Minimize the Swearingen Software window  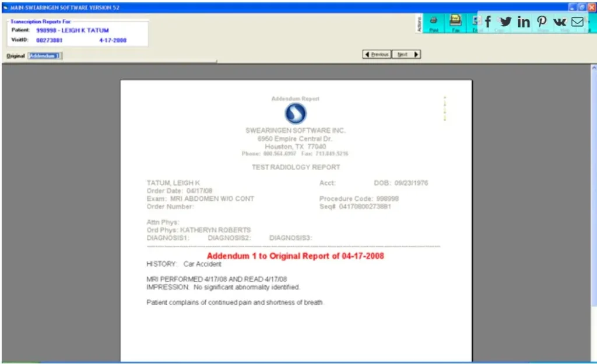tap(572, 7)
